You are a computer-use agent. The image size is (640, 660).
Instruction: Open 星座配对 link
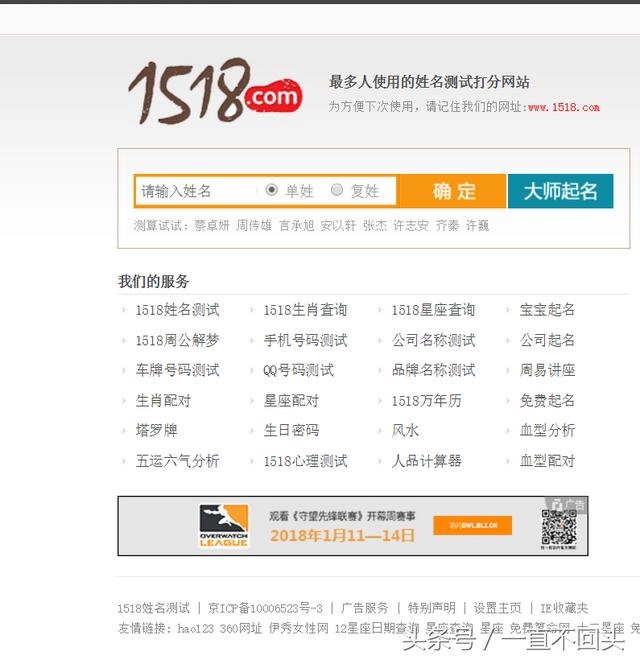click(291, 400)
